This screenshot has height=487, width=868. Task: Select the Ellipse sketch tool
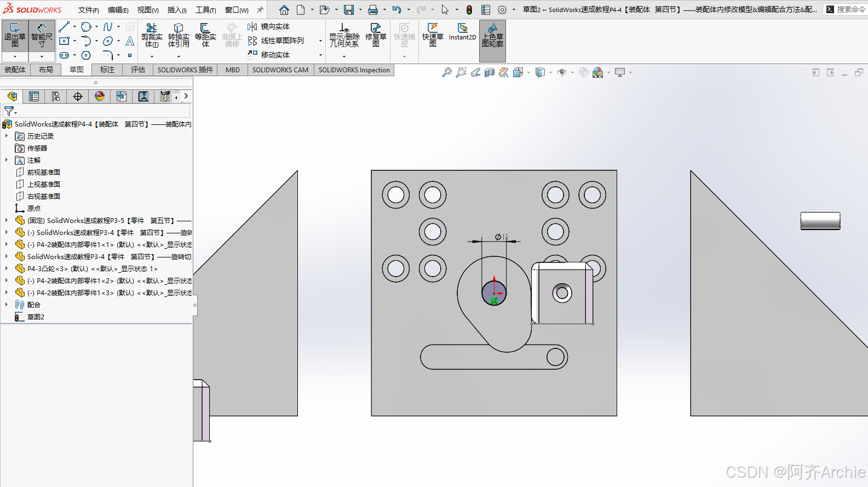point(108,41)
